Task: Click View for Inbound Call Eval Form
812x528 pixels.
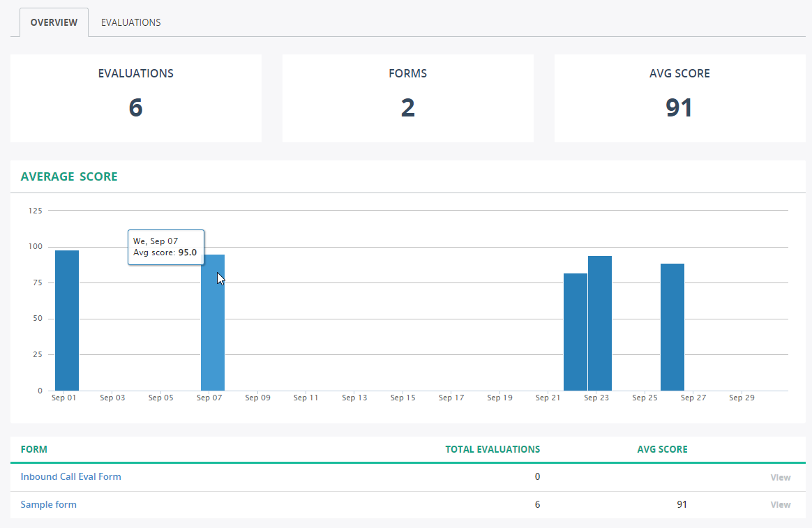Action: coord(780,478)
